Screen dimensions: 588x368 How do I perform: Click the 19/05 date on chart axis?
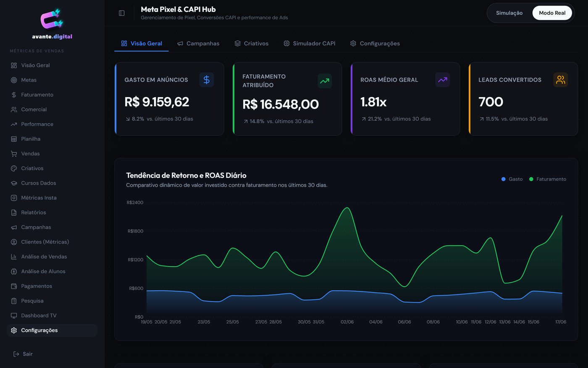[147, 322]
